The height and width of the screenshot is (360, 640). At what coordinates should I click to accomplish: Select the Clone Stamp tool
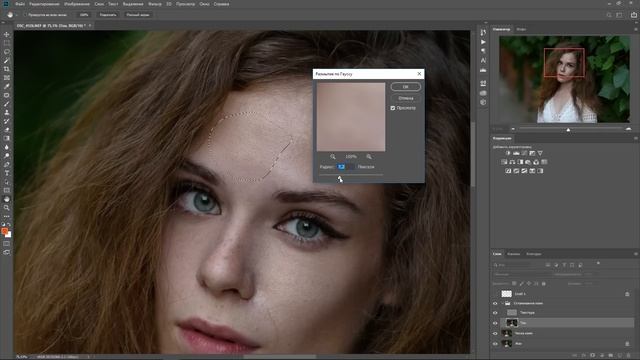[7, 112]
